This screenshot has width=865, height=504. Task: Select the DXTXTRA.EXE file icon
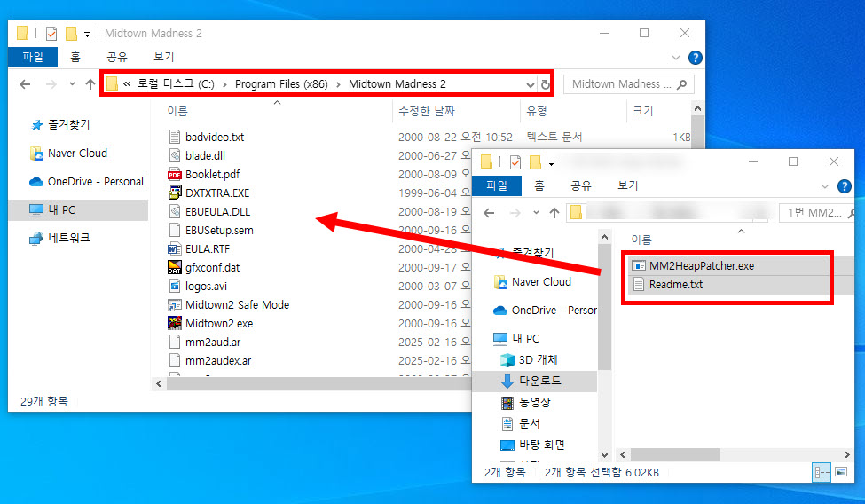[x=174, y=193]
